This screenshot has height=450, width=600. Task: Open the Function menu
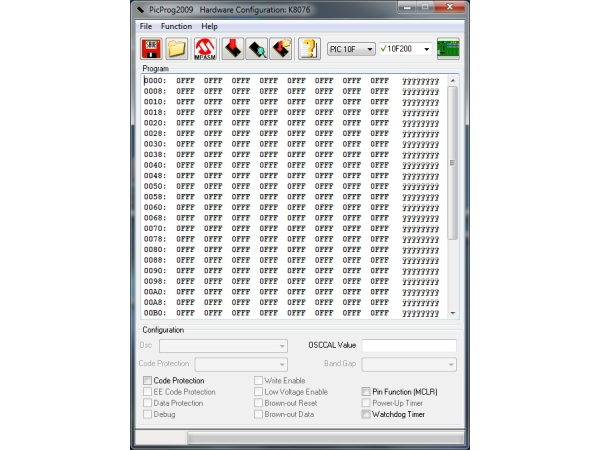[x=176, y=25]
